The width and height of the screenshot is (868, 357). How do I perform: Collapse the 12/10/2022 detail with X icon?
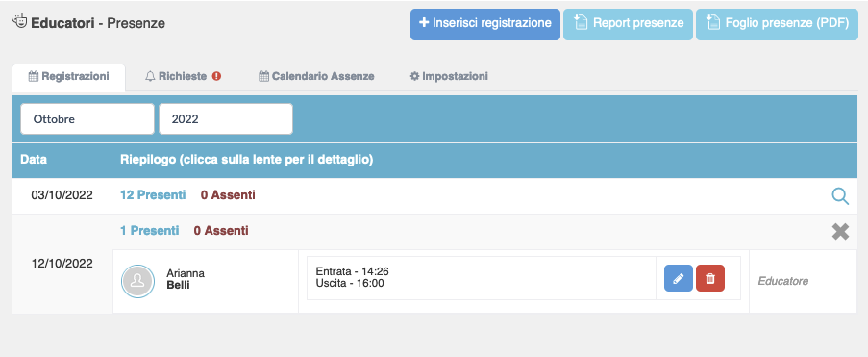coord(840,231)
